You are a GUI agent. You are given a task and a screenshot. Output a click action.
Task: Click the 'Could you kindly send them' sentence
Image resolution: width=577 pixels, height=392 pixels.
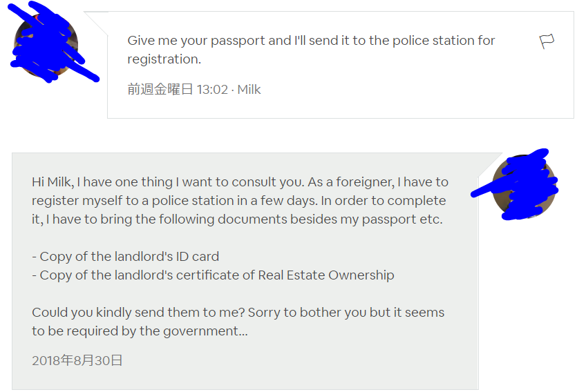(238, 312)
